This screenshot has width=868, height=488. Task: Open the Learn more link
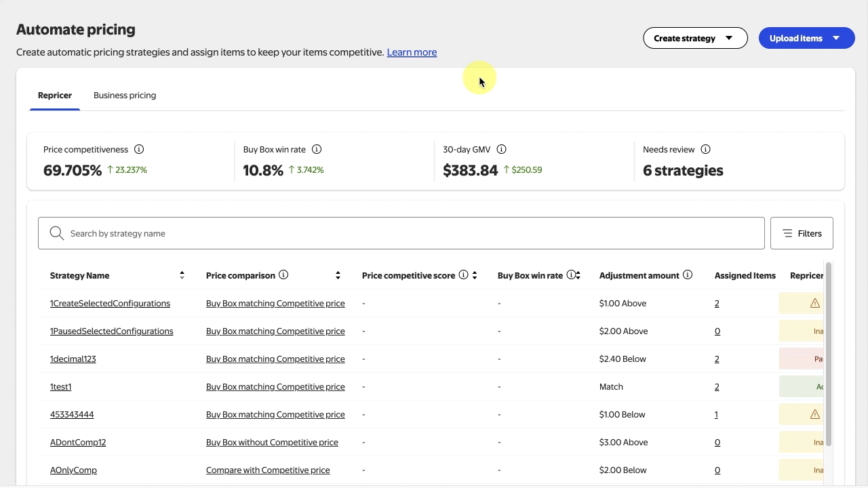tap(412, 52)
